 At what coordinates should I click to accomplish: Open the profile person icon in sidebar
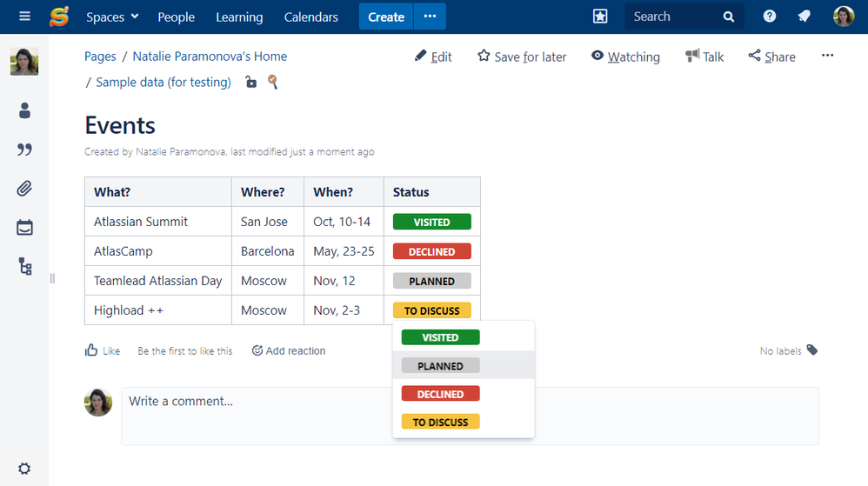(x=24, y=110)
